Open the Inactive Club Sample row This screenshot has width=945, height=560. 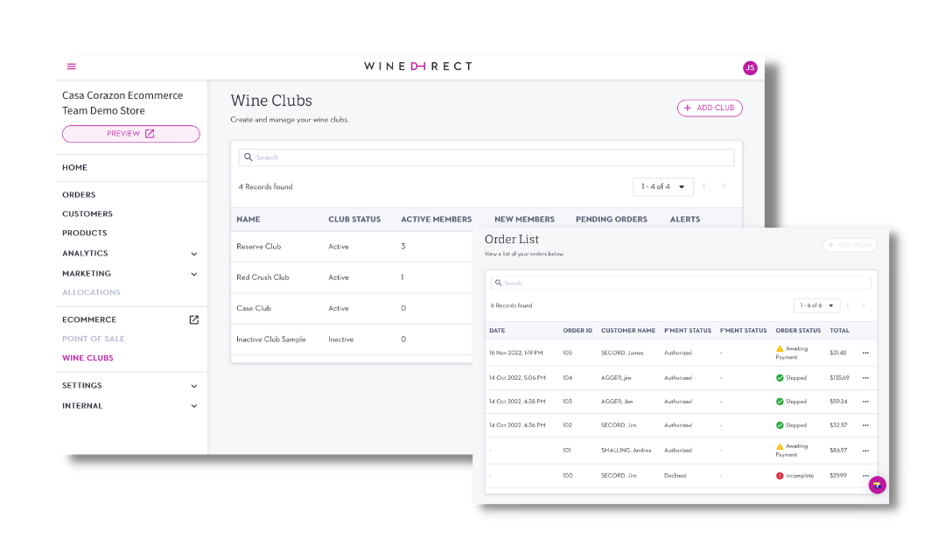(352, 339)
